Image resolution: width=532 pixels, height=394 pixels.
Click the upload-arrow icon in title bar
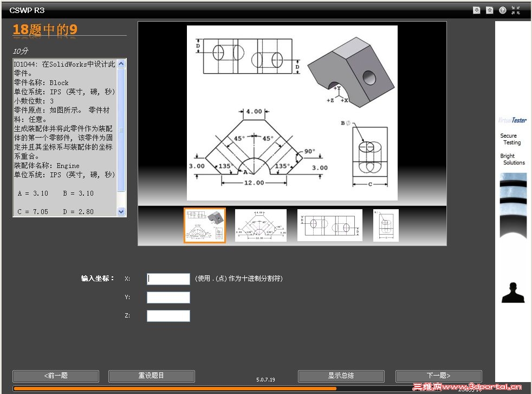click(490, 10)
